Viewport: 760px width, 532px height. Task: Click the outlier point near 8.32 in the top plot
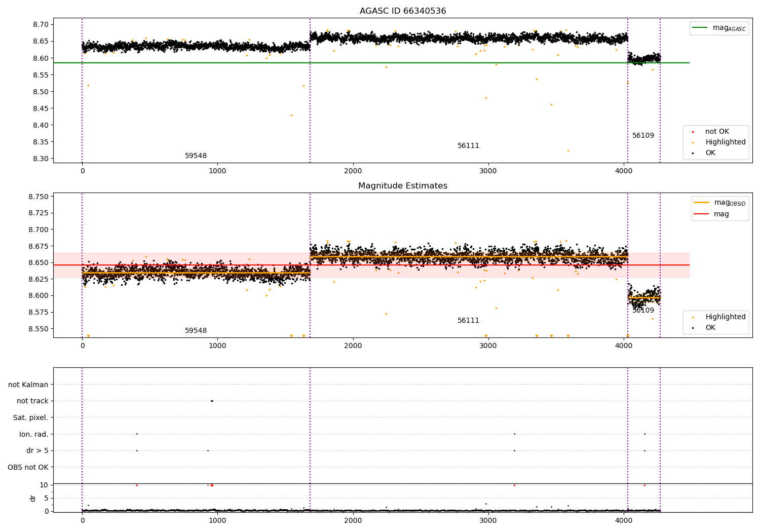click(x=568, y=150)
